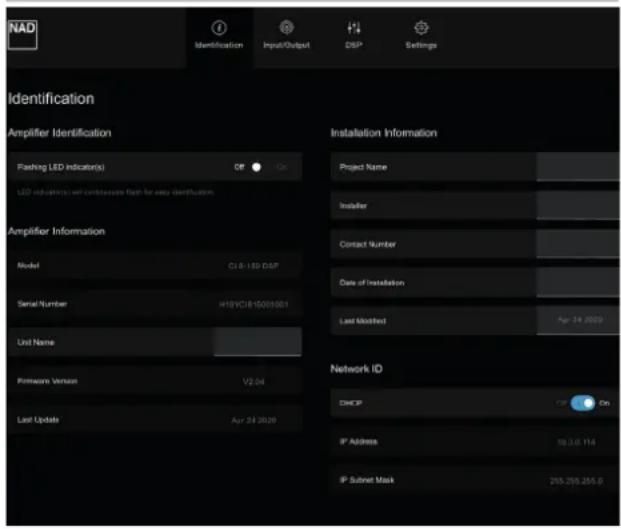Switch to the Input/Output tab
This screenshot has height=529, width=621.
pyautogui.click(x=286, y=38)
